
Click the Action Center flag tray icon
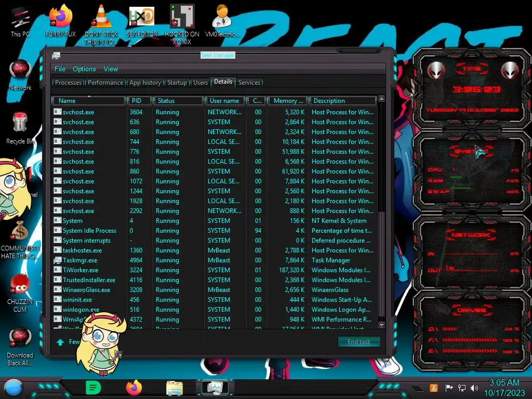pos(449,388)
